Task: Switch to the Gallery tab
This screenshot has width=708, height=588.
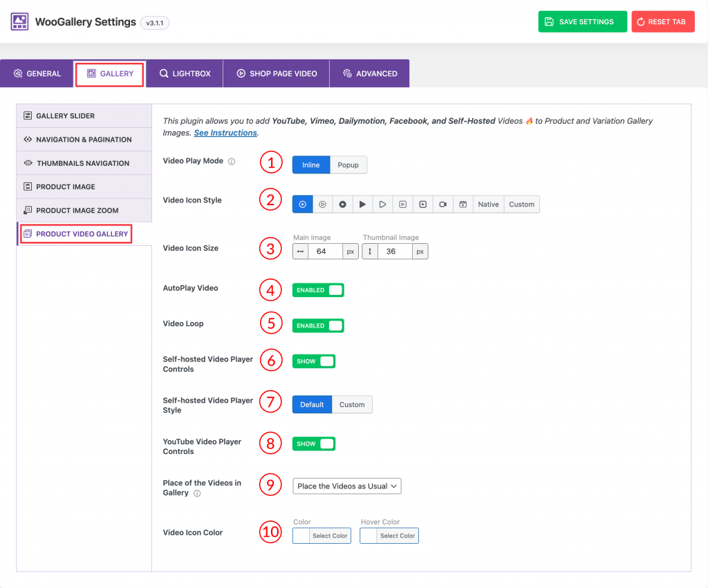Action: click(x=110, y=73)
